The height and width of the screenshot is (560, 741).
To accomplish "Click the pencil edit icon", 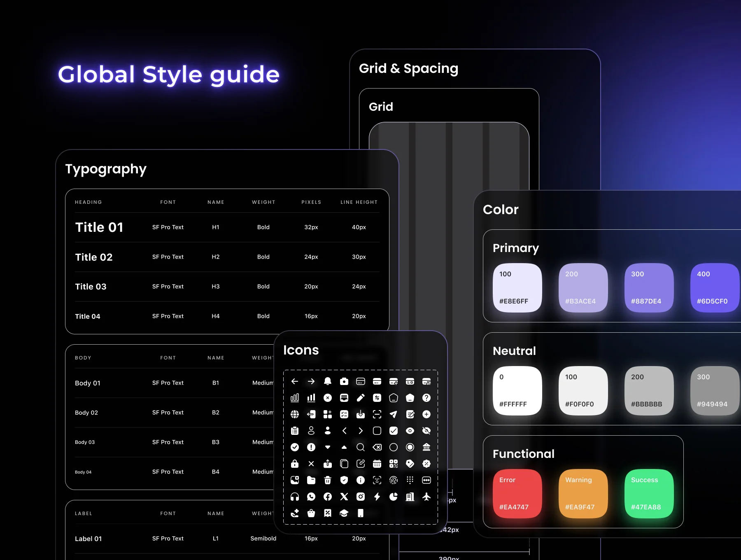I will [x=361, y=398].
